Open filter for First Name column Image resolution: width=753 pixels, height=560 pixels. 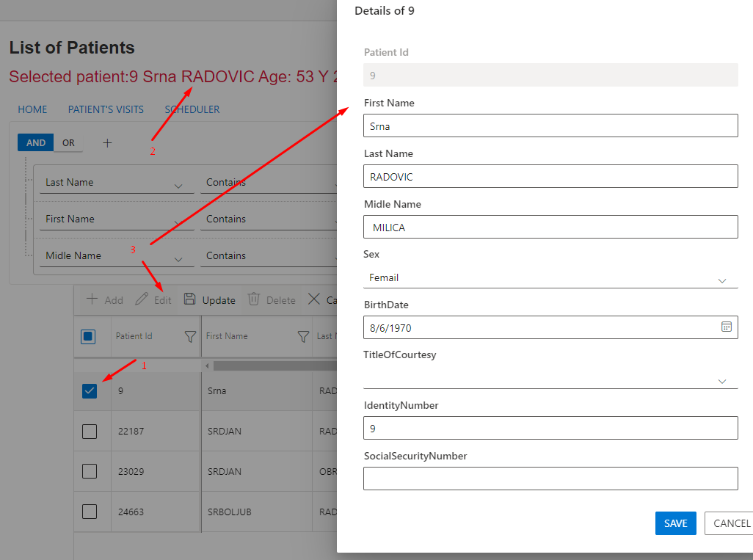coord(303,337)
